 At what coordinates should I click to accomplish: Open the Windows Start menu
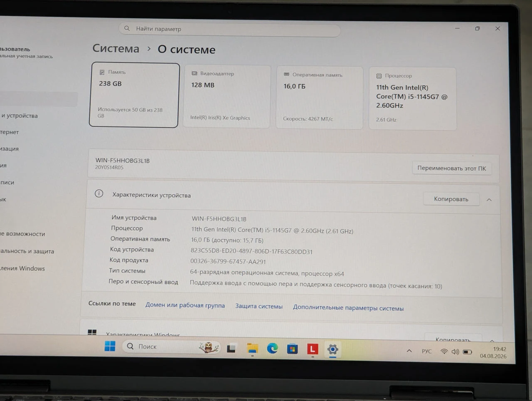pos(110,346)
